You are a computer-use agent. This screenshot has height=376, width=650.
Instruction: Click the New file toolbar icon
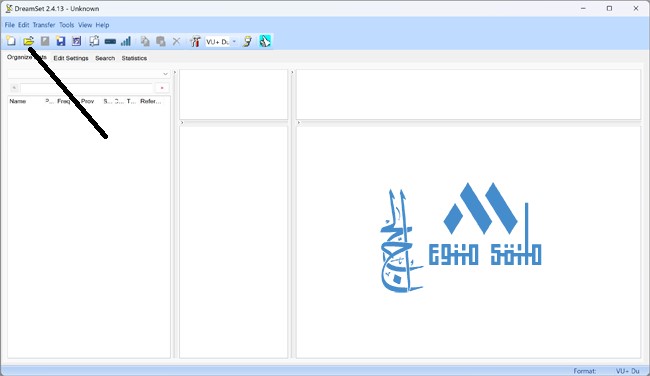tap(11, 41)
